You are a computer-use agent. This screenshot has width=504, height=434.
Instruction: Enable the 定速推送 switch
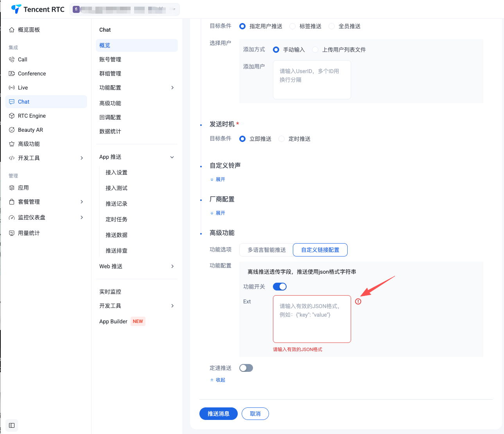(246, 368)
